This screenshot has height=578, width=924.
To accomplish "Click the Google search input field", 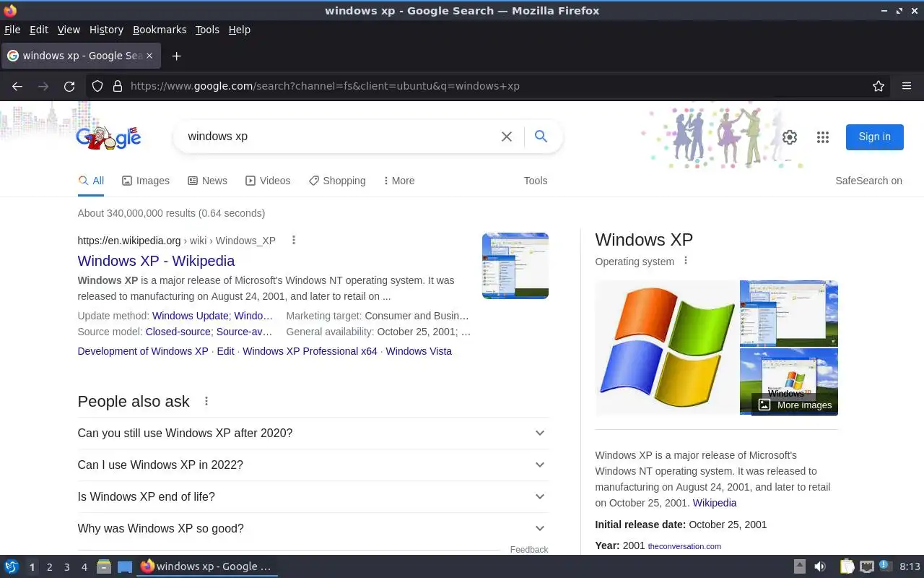I will tap(339, 137).
